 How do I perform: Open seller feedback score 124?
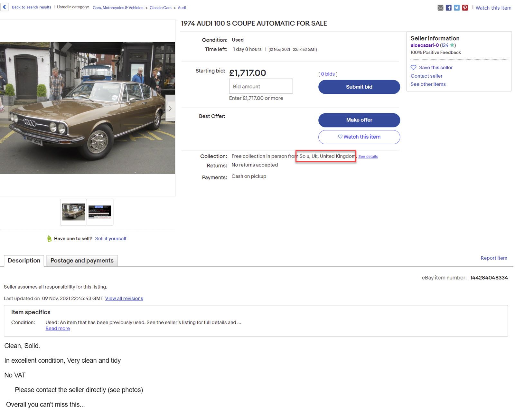coord(445,45)
